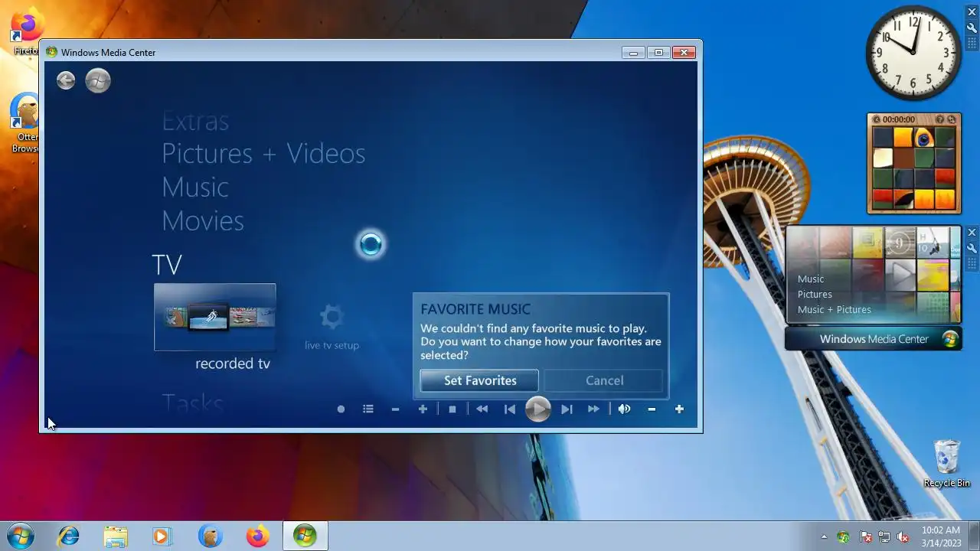Click the rewind button
980x551 pixels.
[482, 409]
